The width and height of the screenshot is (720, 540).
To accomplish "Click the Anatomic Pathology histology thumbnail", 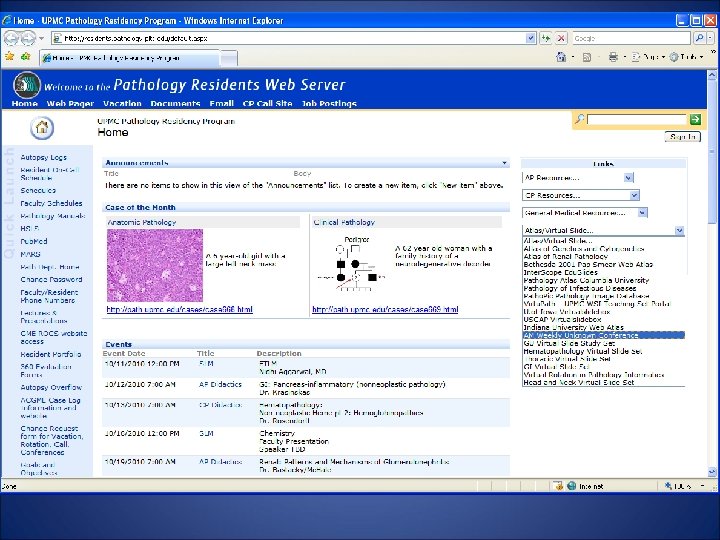I will 155,265.
